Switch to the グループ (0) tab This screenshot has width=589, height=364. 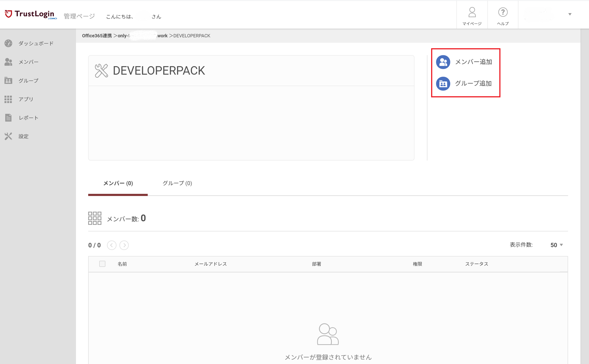tap(177, 183)
